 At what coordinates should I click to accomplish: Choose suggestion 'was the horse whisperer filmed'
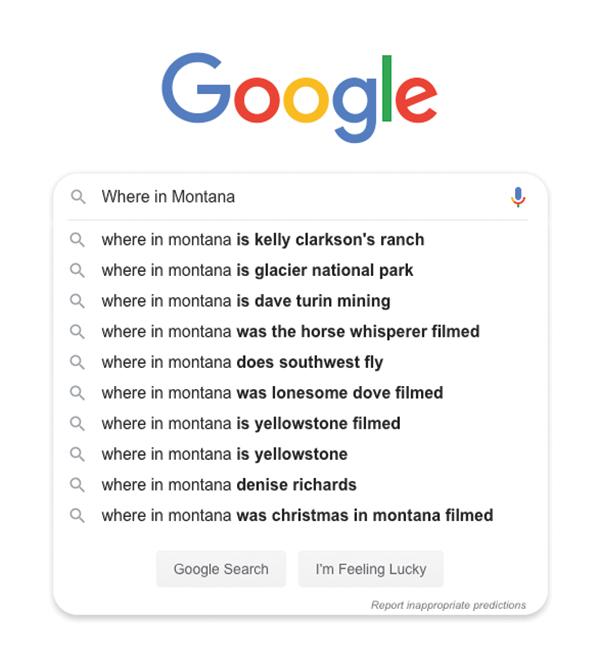[297, 331]
